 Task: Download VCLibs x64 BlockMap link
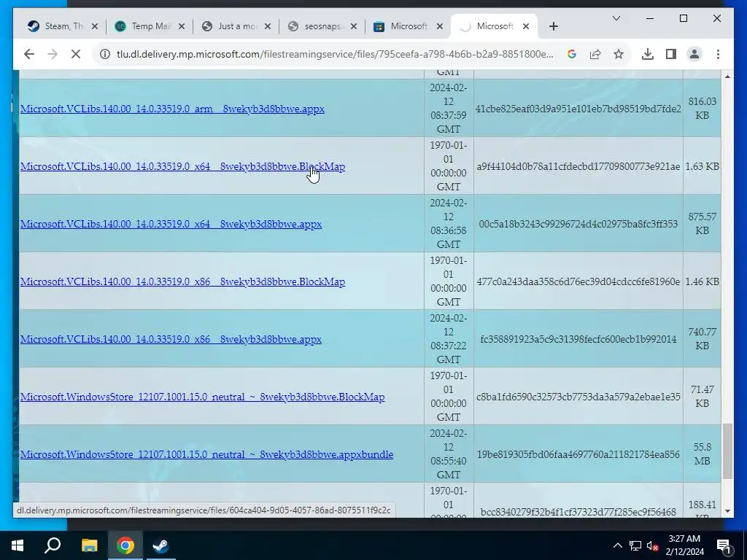(182, 167)
